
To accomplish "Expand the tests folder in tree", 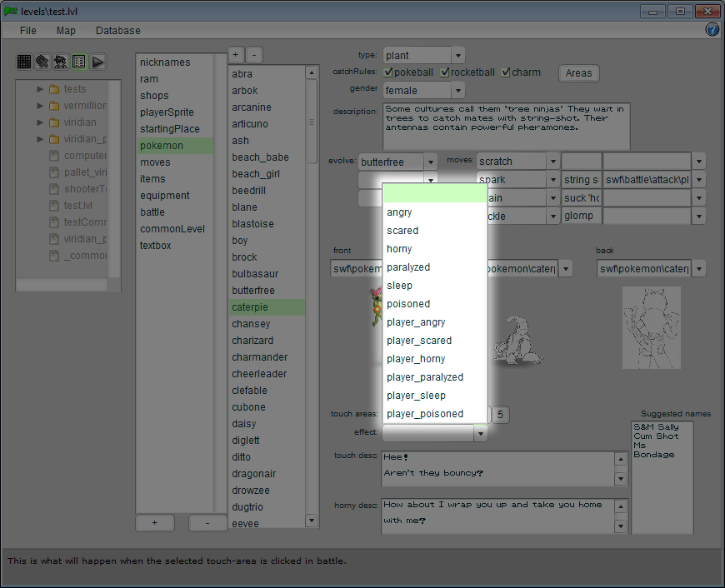I will (40, 89).
